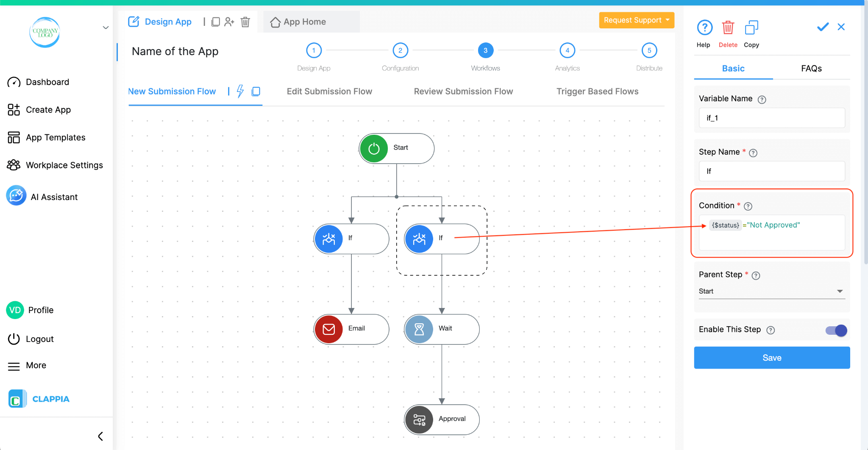The image size is (868, 450).
Task: Click the Save button
Action: click(x=771, y=357)
